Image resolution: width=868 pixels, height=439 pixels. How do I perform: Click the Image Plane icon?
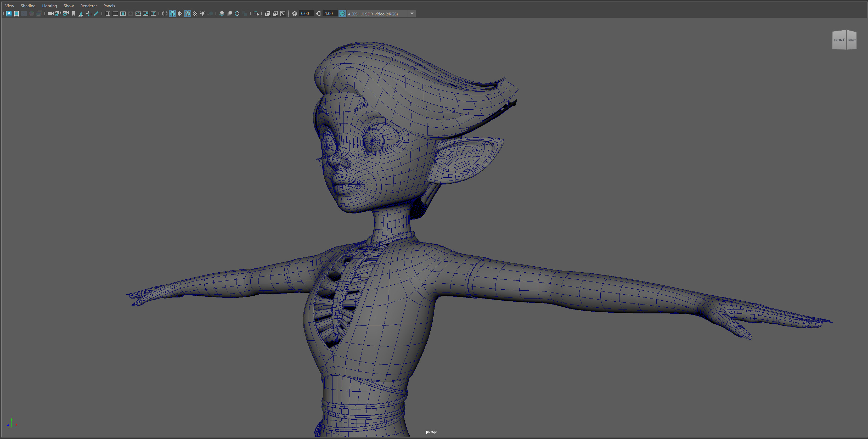81,14
